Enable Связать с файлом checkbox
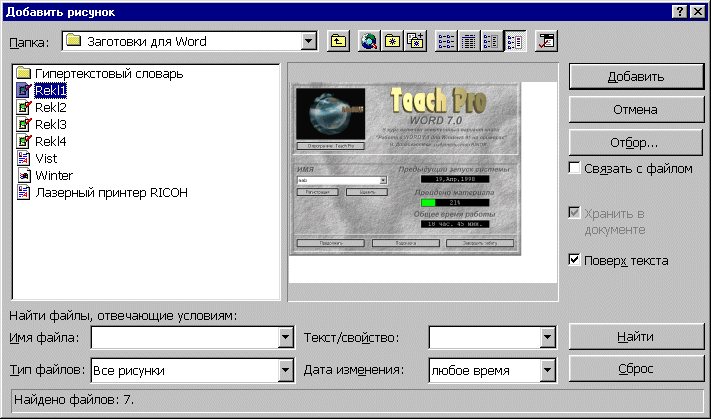The height and width of the screenshot is (419, 711). pos(574,168)
